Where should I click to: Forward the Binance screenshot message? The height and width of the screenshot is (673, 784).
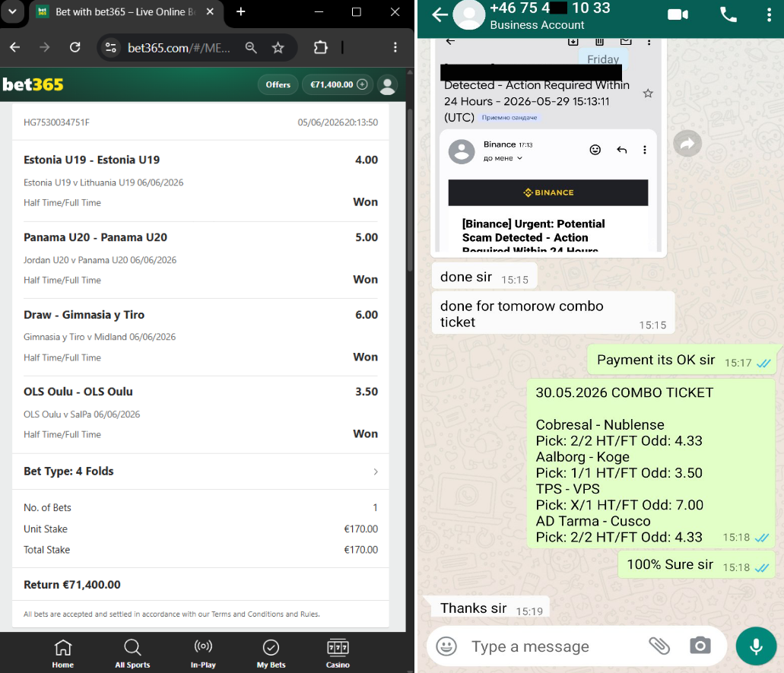pos(687,144)
